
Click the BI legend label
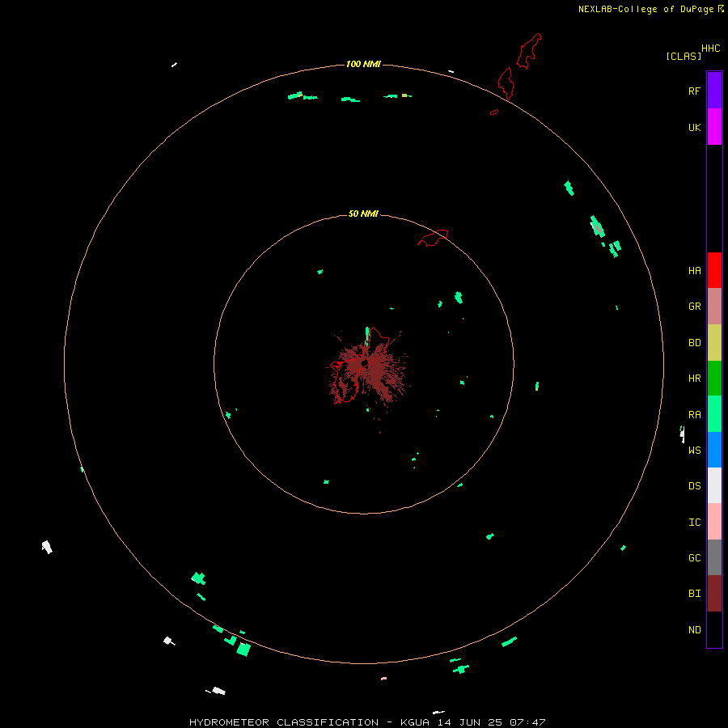coord(694,594)
